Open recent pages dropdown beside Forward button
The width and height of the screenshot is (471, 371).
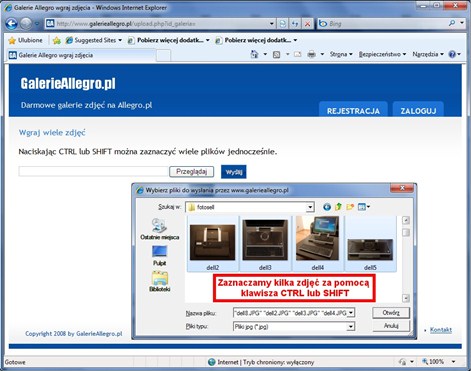(x=37, y=24)
